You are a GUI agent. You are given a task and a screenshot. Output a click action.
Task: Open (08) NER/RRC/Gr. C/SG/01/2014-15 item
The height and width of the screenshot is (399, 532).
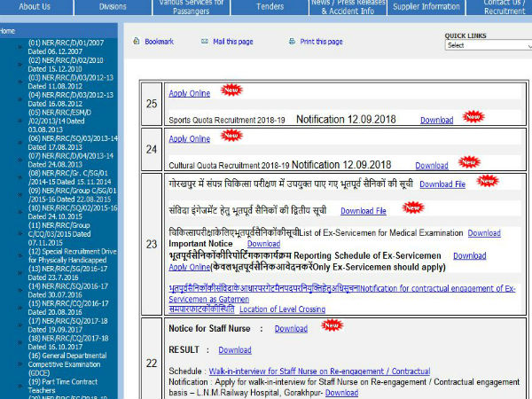69,177
